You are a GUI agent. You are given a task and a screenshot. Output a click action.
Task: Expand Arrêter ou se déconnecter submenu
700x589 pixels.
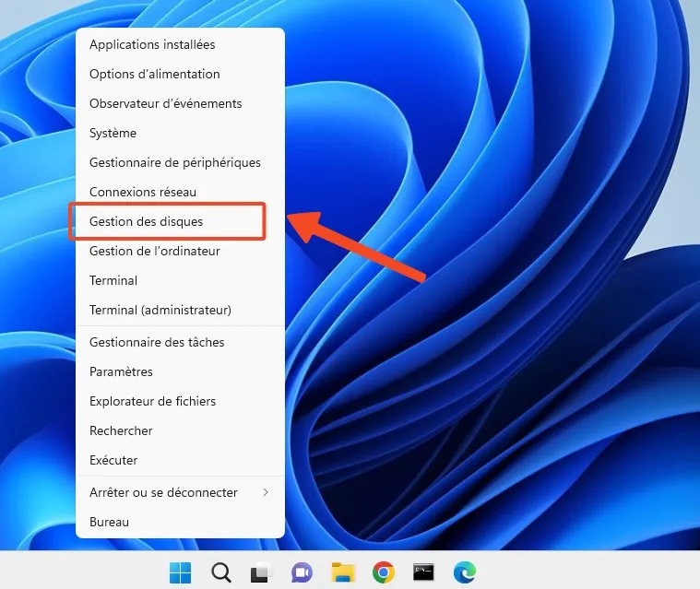(181, 492)
